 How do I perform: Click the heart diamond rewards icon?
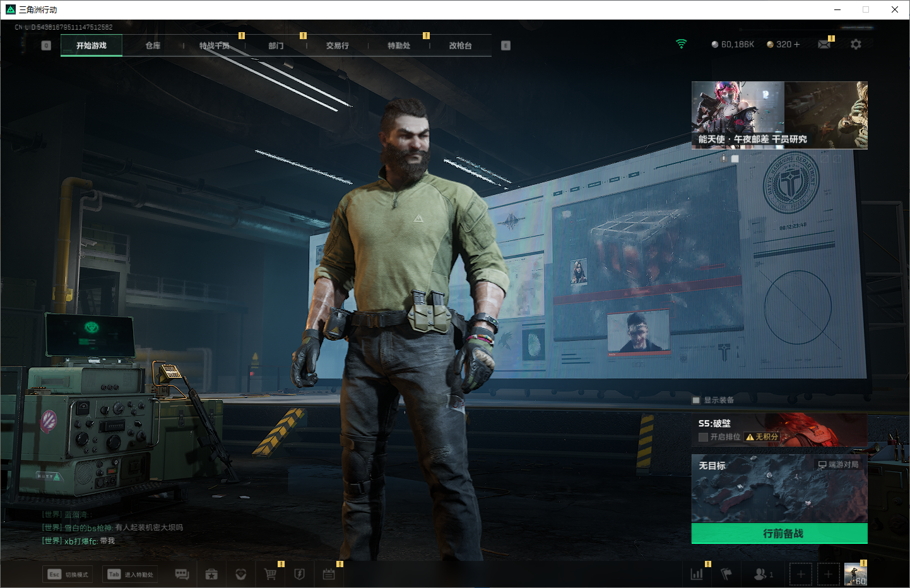240,574
